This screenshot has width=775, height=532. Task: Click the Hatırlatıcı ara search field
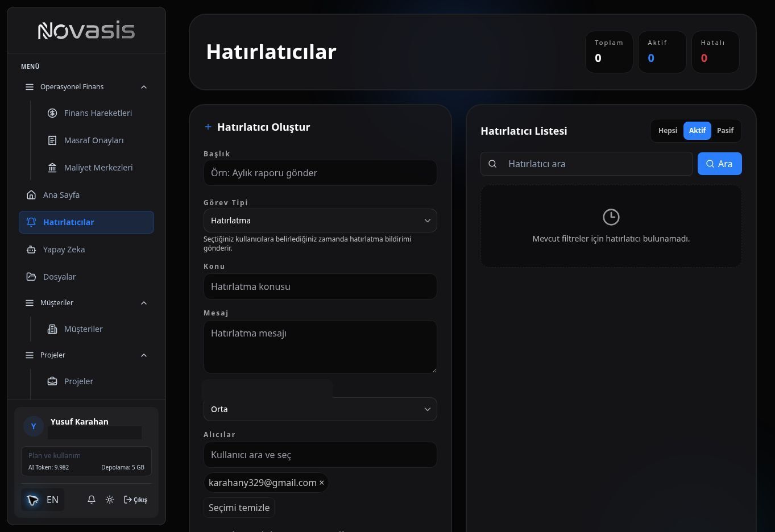pos(587,164)
